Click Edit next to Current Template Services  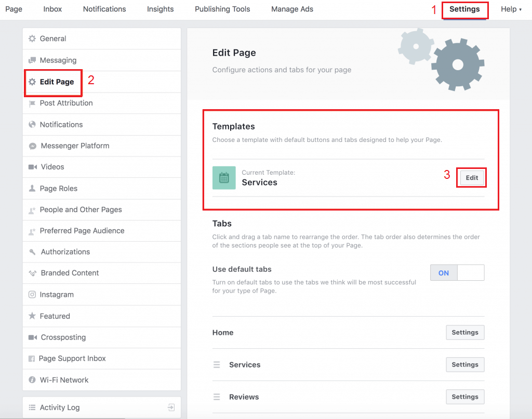(471, 177)
